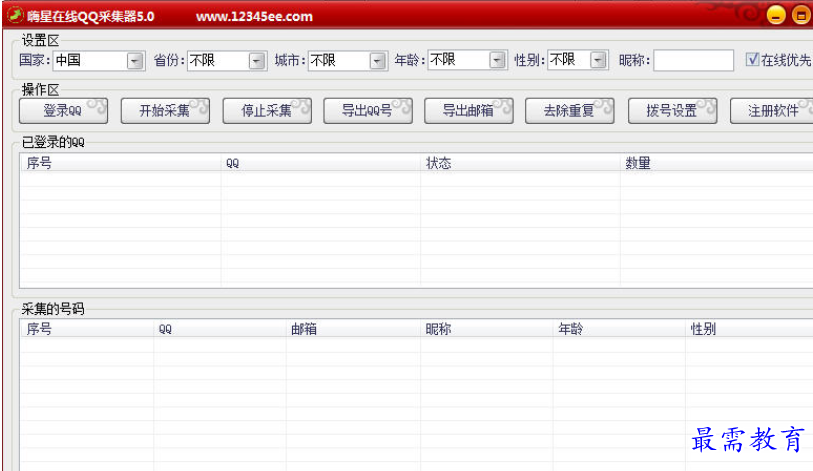Stop collecting with 停止采集 button

[267, 110]
